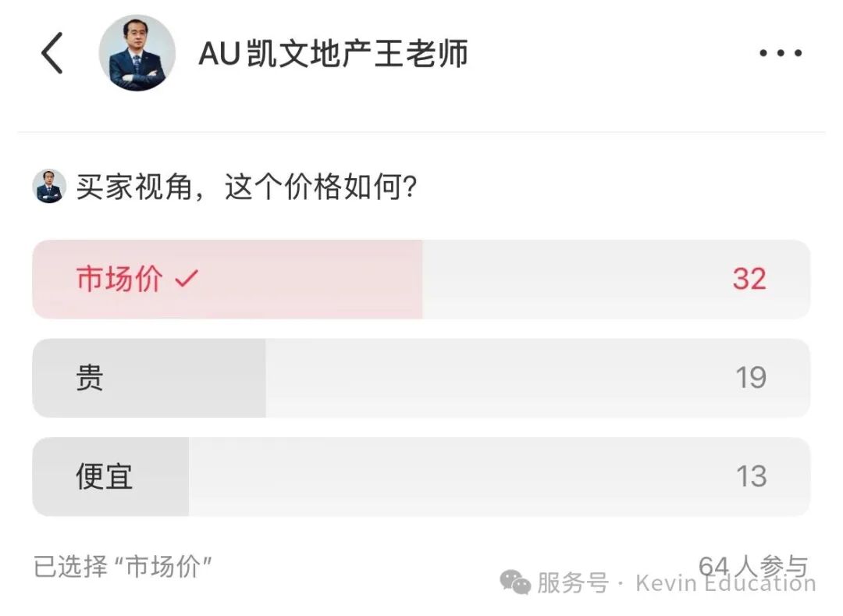Click the small avatar next to the poll question
Viewport: 843px width, 616px height.
[x=48, y=185]
